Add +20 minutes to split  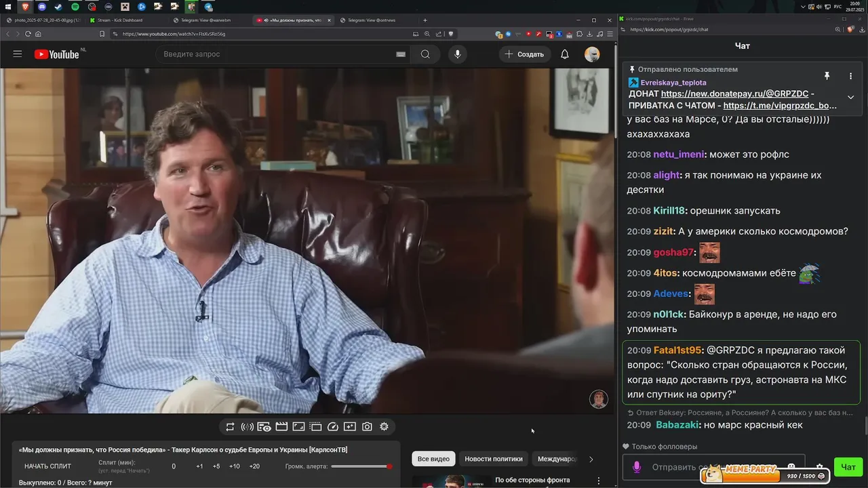coord(254,466)
